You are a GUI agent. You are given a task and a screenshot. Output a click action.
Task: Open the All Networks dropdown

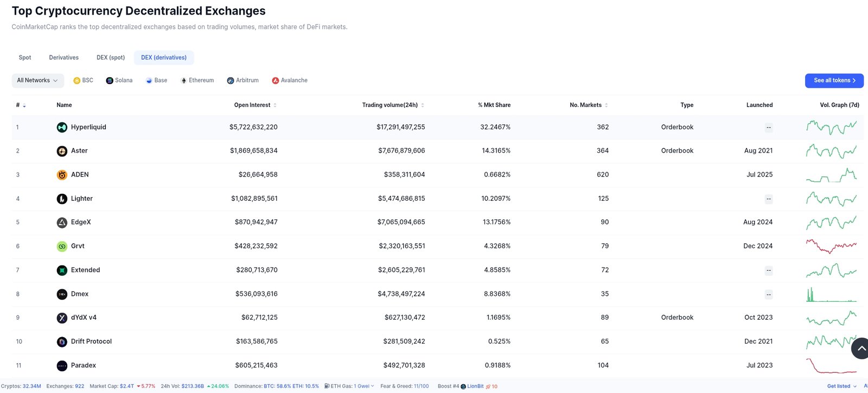(37, 80)
